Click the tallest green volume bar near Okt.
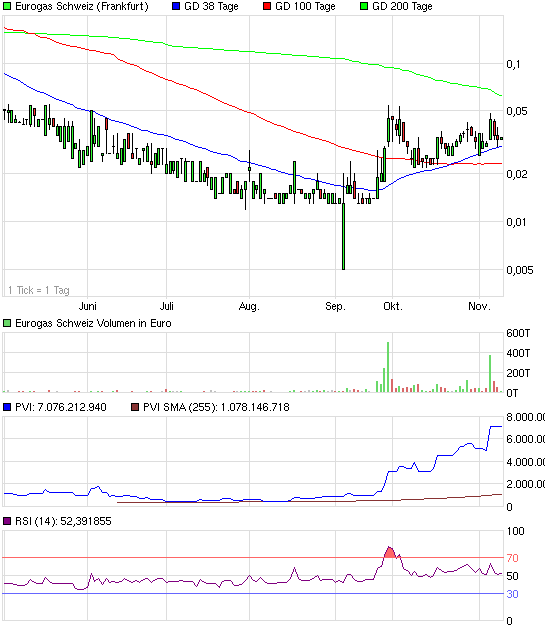Viewport: 545px width, 629px height. pos(388,367)
